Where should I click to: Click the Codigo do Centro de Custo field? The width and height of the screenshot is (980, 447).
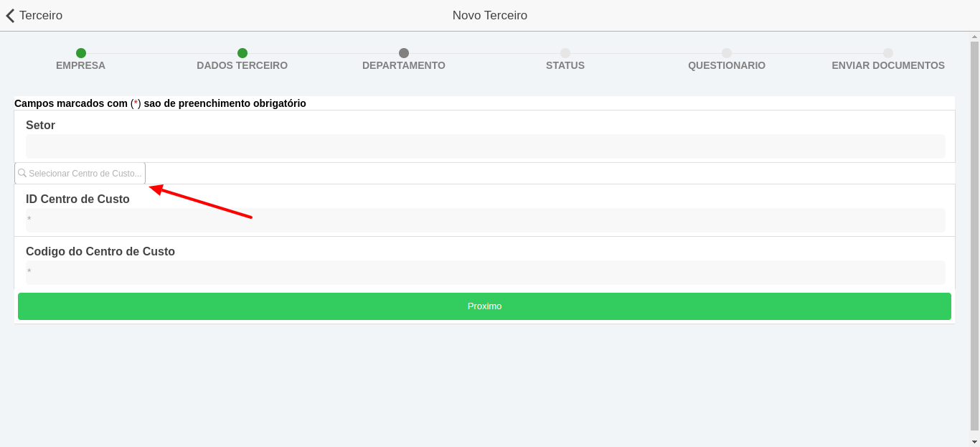click(x=485, y=272)
